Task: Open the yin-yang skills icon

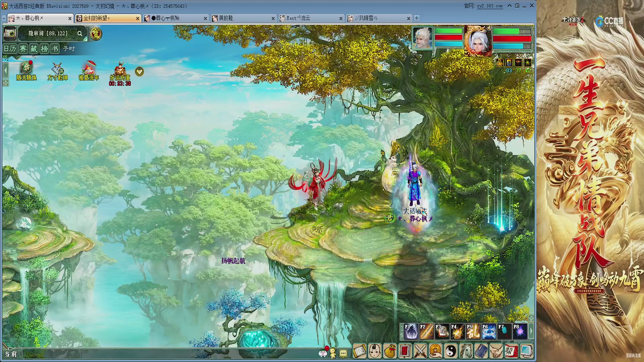Action: [x=451, y=351]
